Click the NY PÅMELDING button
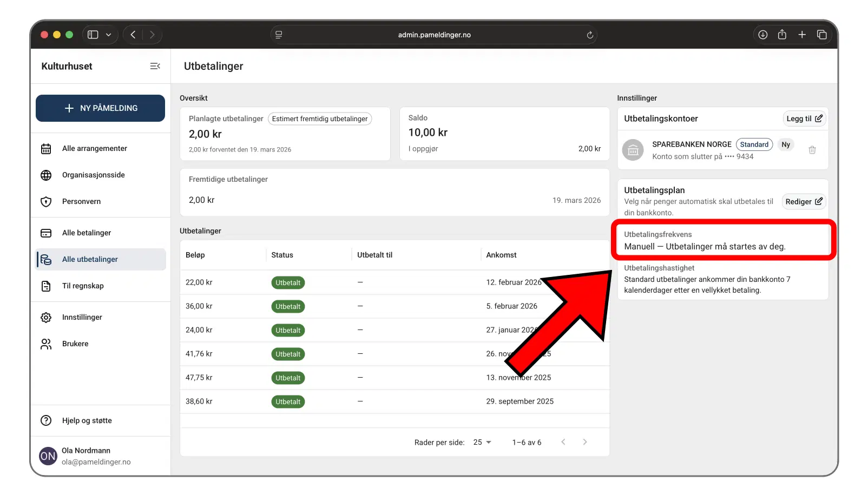Screen dimensions: 868x501 coord(100,108)
